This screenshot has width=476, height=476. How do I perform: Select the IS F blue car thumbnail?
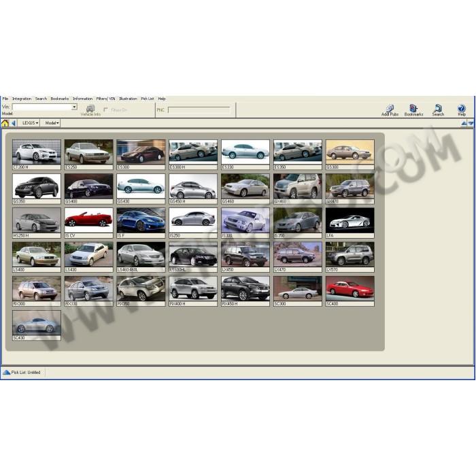(x=141, y=223)
